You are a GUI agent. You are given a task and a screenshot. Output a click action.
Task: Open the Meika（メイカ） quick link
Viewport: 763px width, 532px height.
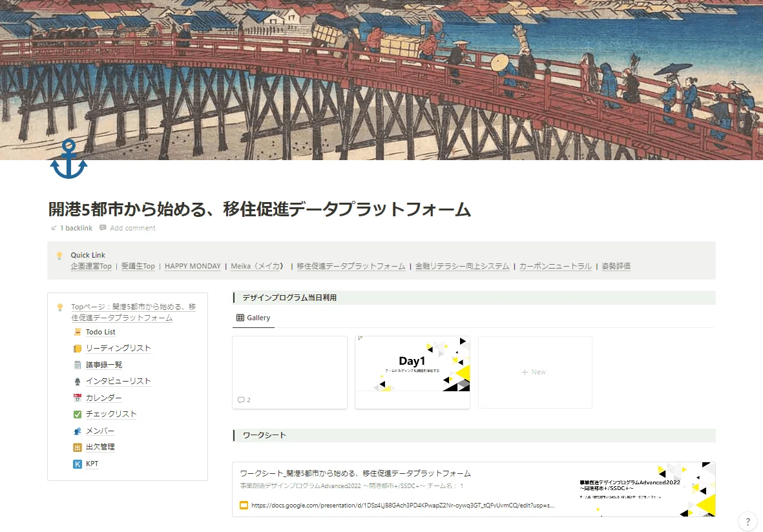257,266
